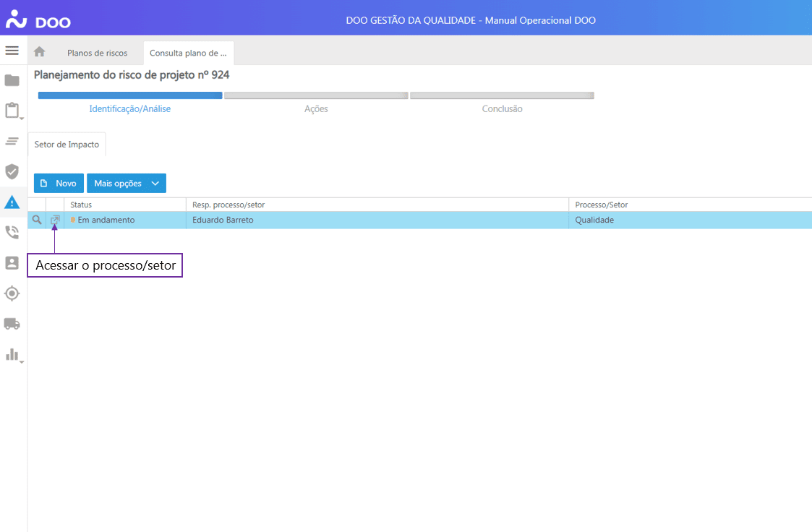Click the delivery truck sidebar icon
Viewport: 812px width, 532px height.
point(12,323)
